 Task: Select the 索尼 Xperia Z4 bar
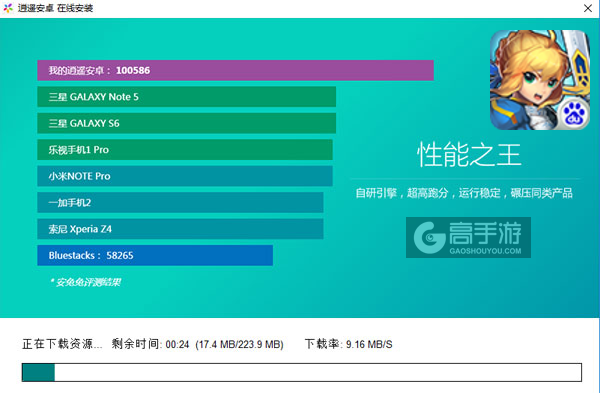click(180, 228)
